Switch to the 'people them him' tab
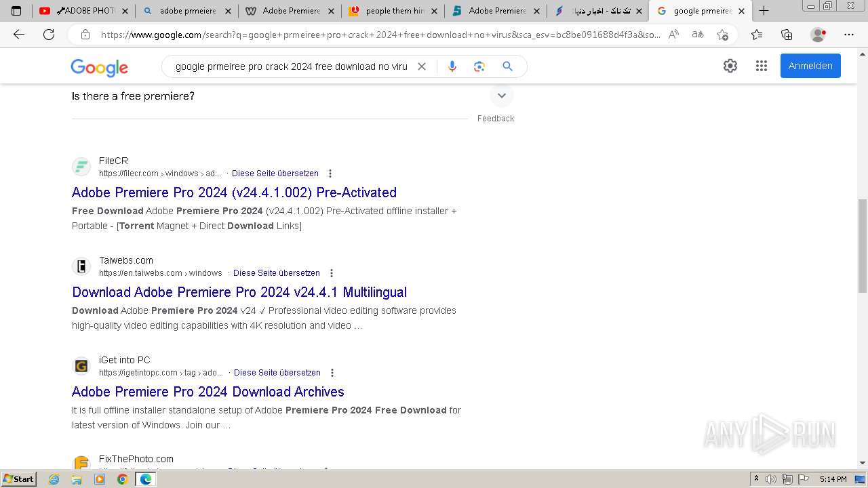Image resolution: width=868 pixels, height=488 pixels. (393, 11)
